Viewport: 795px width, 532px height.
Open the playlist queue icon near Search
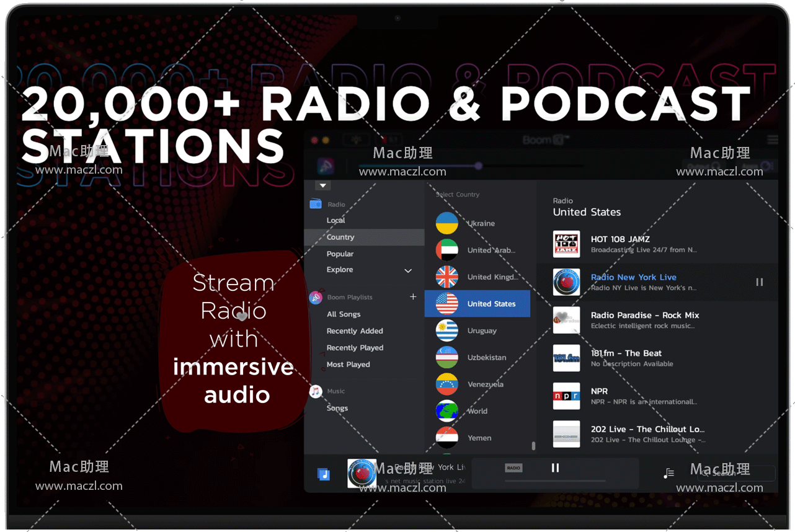[668, 473]
